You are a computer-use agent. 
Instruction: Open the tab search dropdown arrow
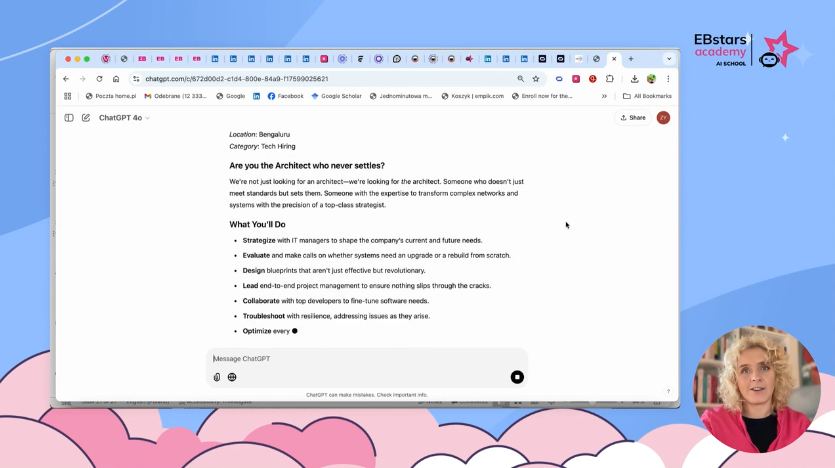pyautogui.click(x=669, y=59)
